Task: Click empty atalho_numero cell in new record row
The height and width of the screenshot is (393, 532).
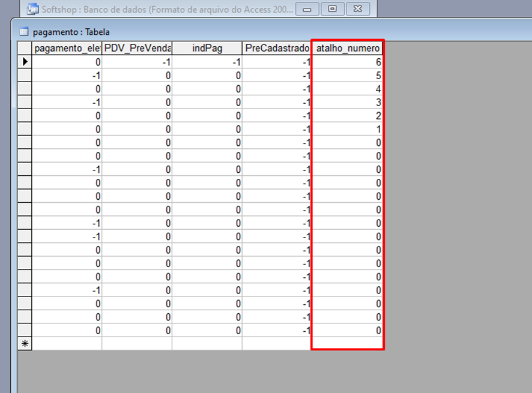Action: click(348, 344)
